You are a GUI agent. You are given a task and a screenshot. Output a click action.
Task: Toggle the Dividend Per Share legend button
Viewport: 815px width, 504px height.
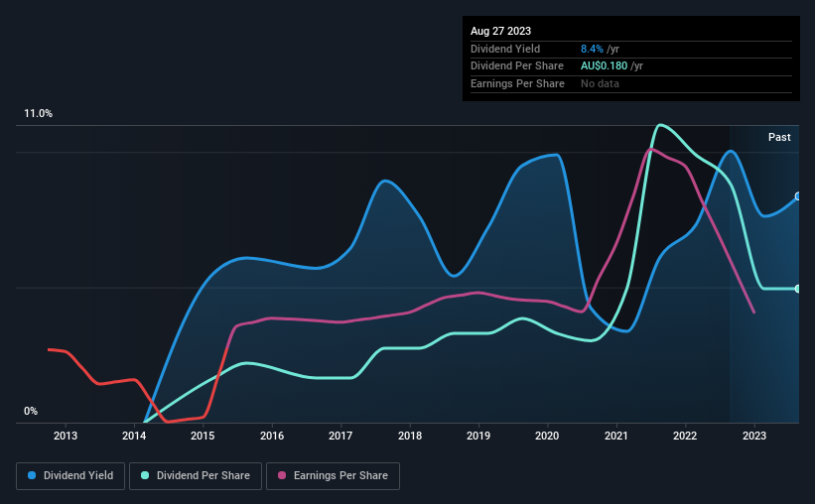pos(196,476)
